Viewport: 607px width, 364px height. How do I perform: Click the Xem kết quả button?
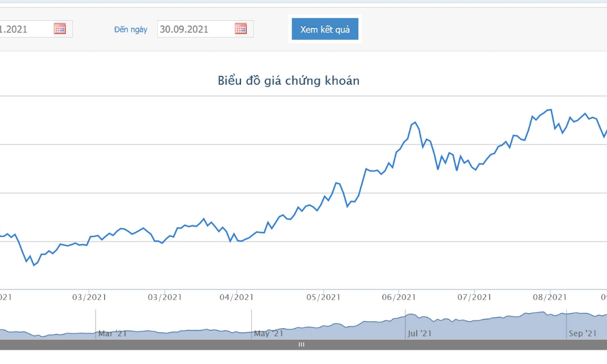(x=325, y=29)
